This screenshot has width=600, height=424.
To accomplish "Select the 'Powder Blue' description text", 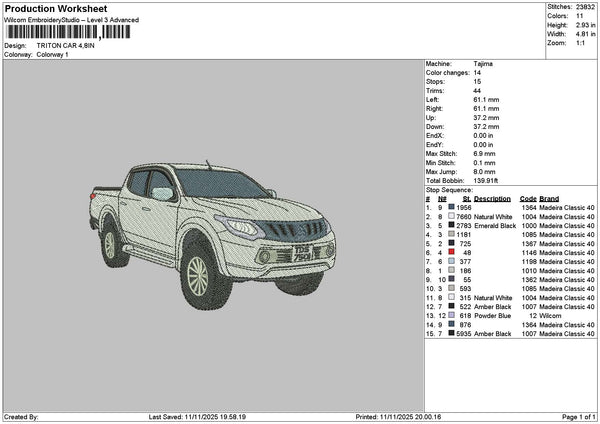I will pos(492,316).
